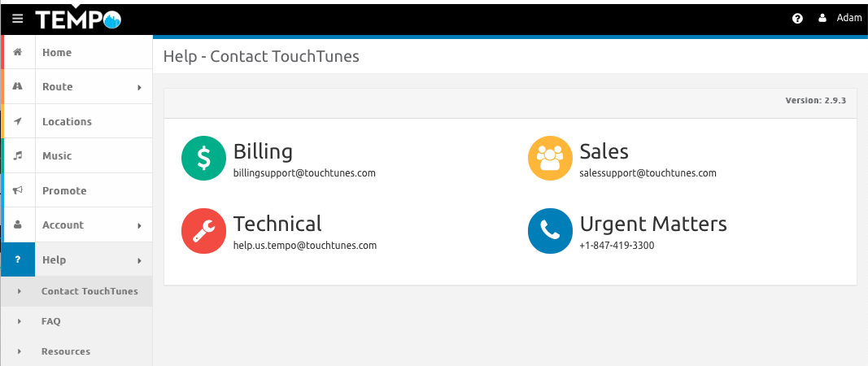Image resolution: width=868 pixels, height=366 pixels.
Task: Collapse the Help submenu arrow
Action: 139,260
